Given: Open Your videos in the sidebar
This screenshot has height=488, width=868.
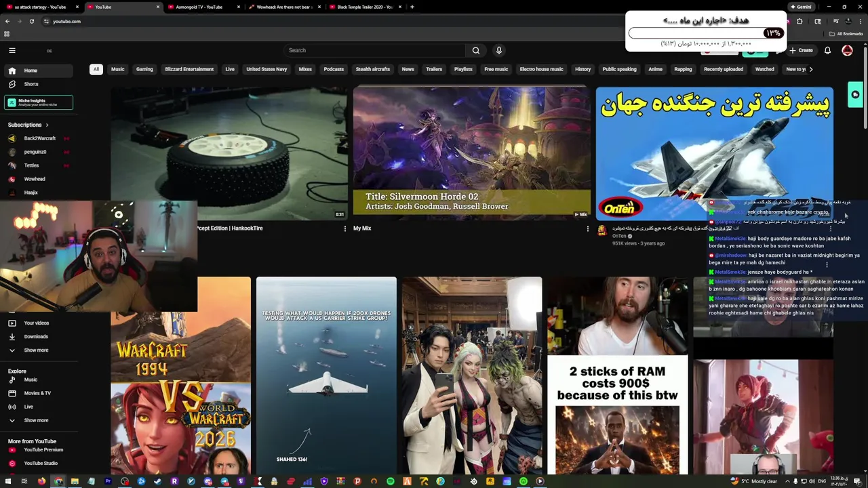Looking at the screenshot, I should pos(39,323).
